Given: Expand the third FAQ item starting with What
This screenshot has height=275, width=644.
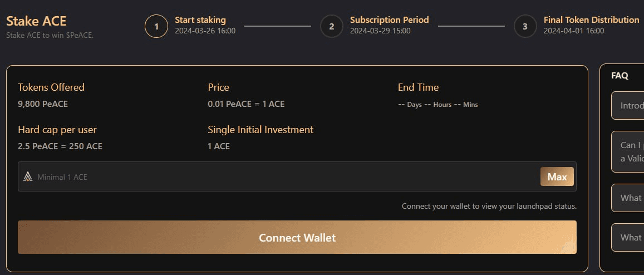Looking at the screenshot, I should click(627, 198).
